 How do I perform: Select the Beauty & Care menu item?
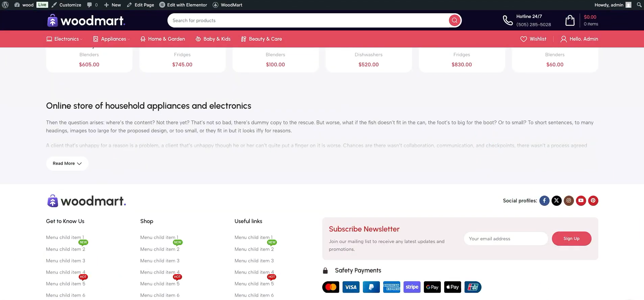coord(261,39)
